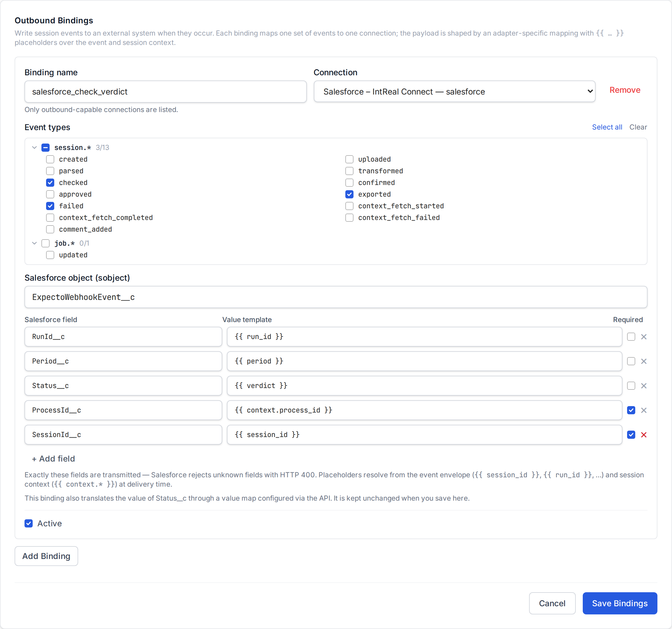Enable the job updated event checkbox
The height and width of the screenshot is (629, 672).
click(x=50, y=255)
